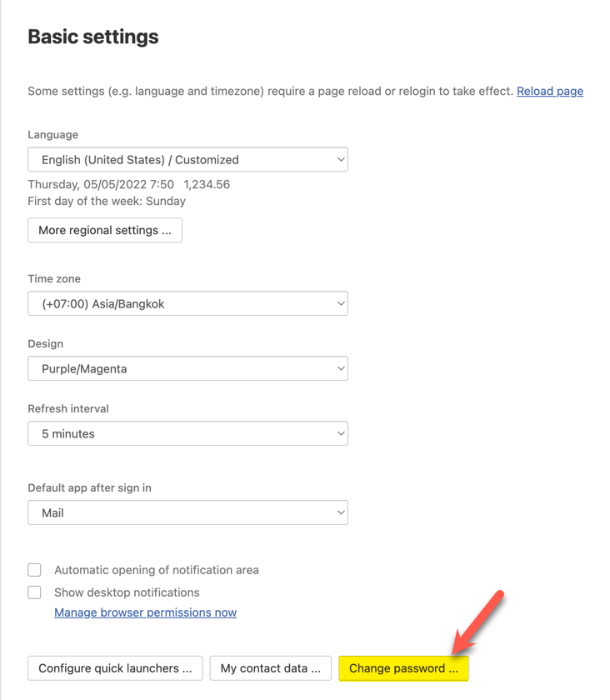
Task: Click the 'Automatic opening of notification area' label
Action: point(156,570)
